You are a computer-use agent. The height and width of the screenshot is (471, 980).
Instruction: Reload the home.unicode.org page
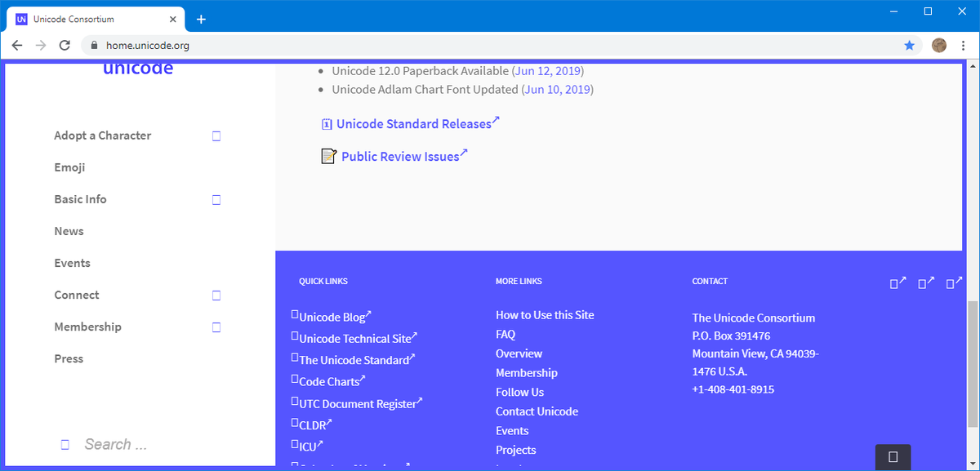pyautogui.click(x=65, y=46)
